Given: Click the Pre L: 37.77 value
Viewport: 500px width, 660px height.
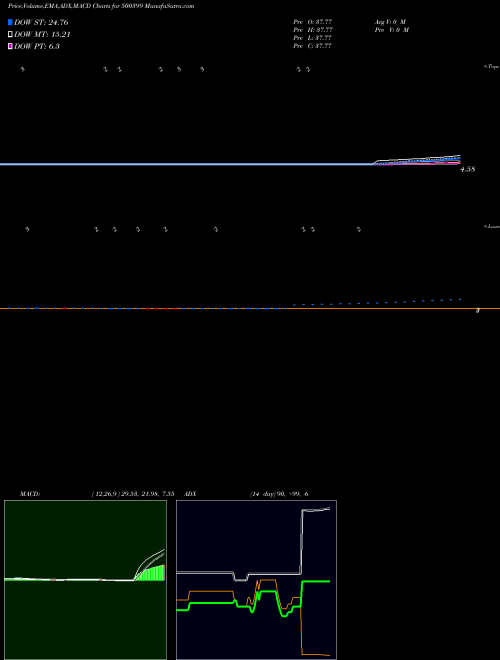Looking at the screenshot, I should pyautogui.click(x=313, y=38).
